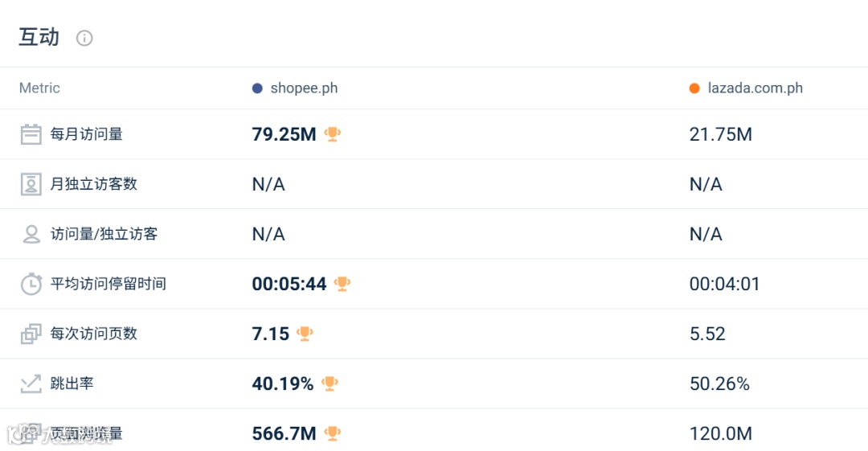The height and width of the screenshot is (451, 868).
Task: Click the 月独立访客数 portrait icon
Action: click(x=31, y=184)
